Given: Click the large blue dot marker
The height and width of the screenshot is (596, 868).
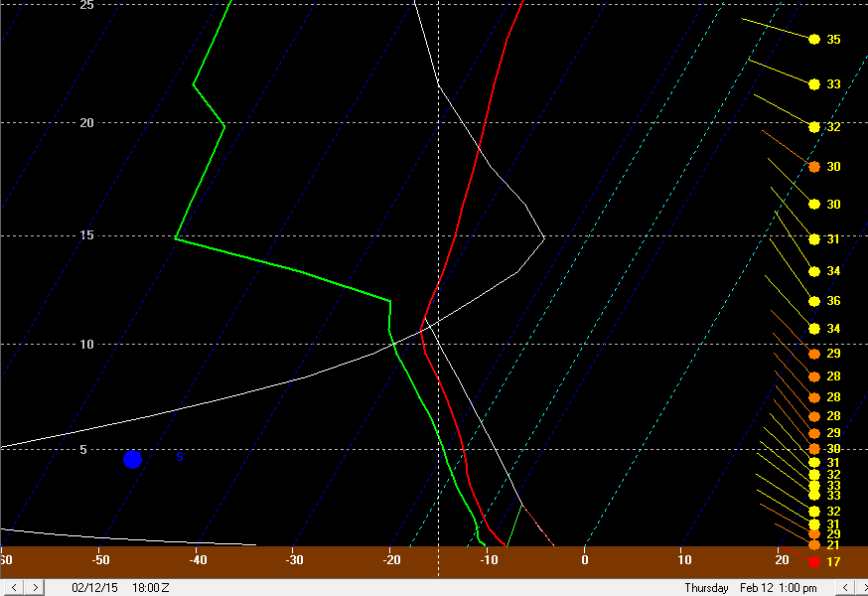Looking at the screenshot, I should pyautogui.click(x=132, y=459).
